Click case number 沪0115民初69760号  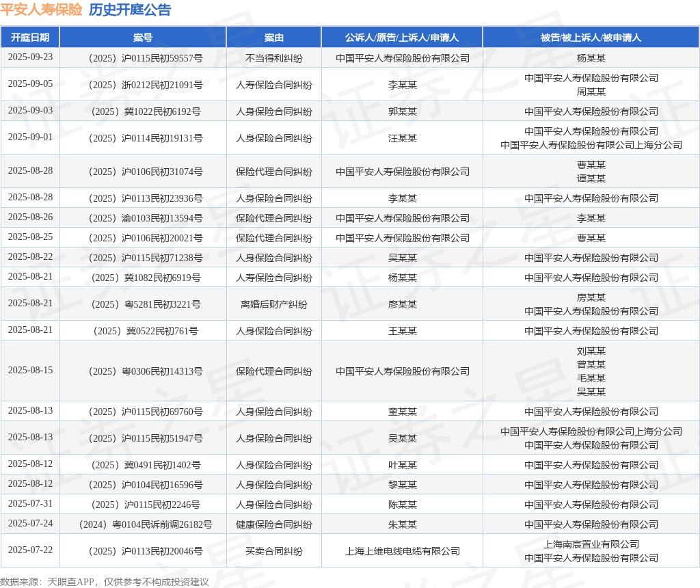pyautogui.click(x=146, y=412)
